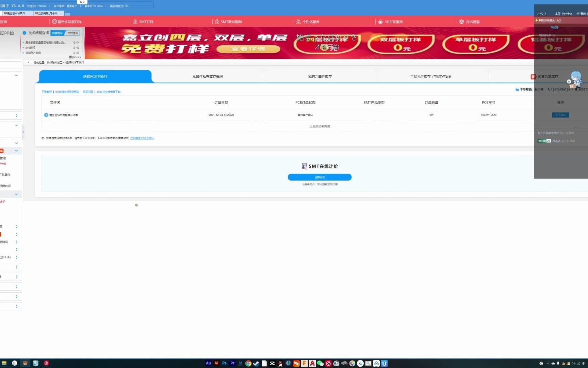
Task: Open 精密多层板打样 in the navigation bar
Action: 67,21
